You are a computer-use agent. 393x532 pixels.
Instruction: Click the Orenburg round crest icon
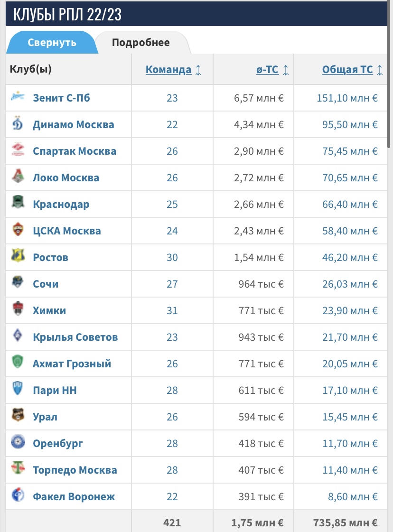18,442
